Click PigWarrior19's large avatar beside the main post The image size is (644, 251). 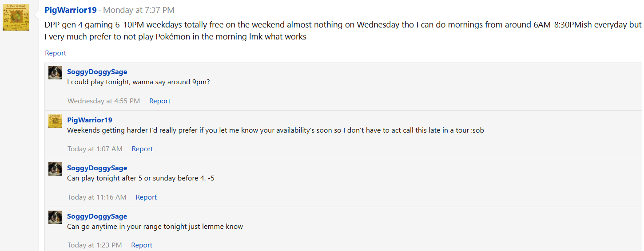point(16,18)
